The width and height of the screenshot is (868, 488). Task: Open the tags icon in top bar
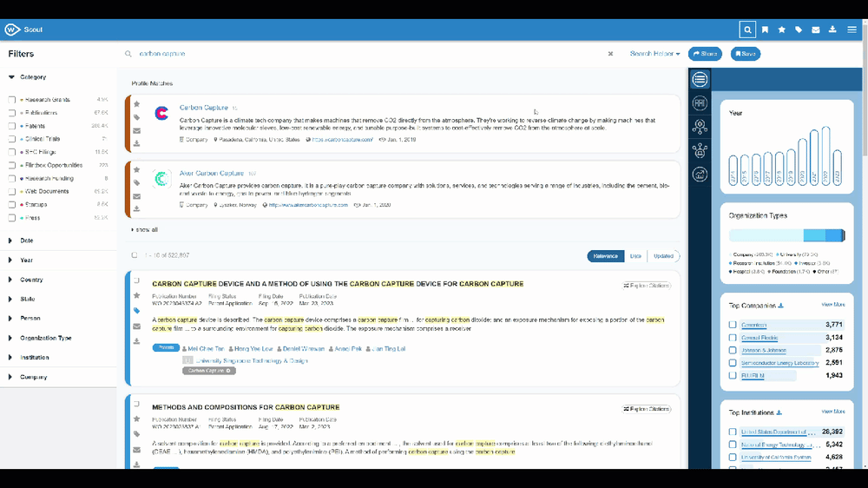click(x=799, y=30)
